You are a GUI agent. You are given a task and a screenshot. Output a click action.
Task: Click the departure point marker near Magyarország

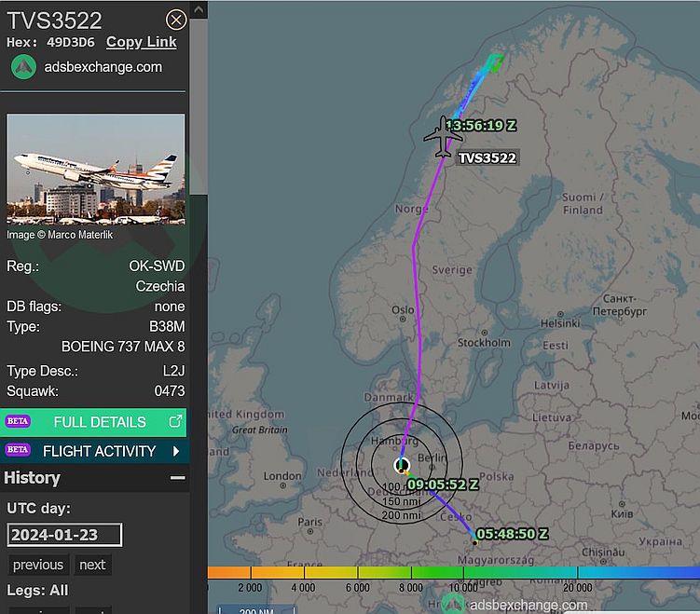(x=475, y=542)
